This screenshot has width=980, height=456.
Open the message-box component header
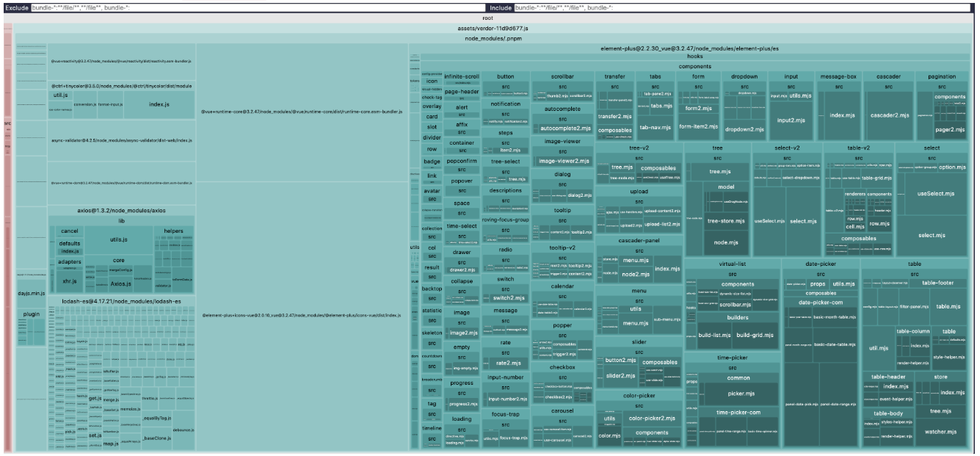pos(838,76)
